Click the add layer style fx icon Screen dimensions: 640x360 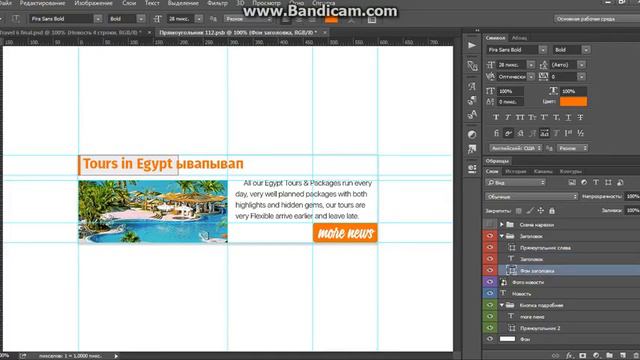569,356
